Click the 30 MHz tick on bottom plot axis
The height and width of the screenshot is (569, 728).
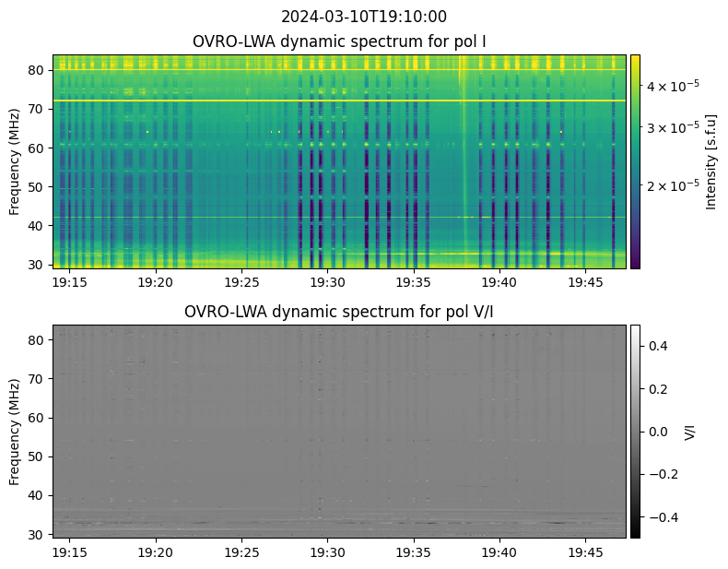[x=37, y=535]
